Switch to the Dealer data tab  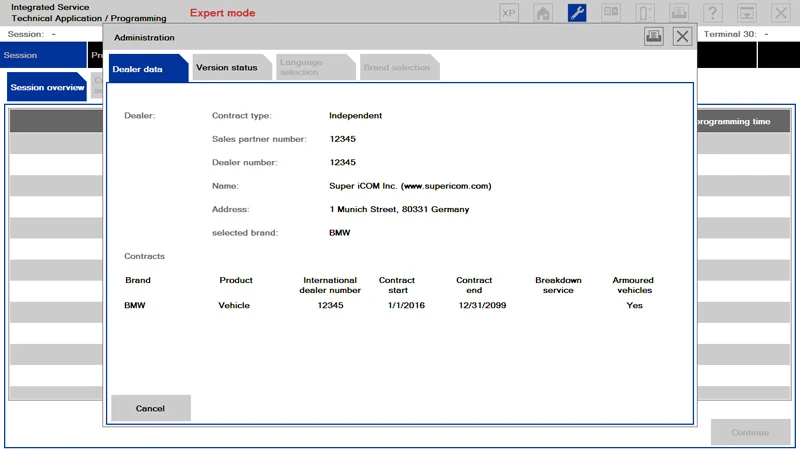148,68
